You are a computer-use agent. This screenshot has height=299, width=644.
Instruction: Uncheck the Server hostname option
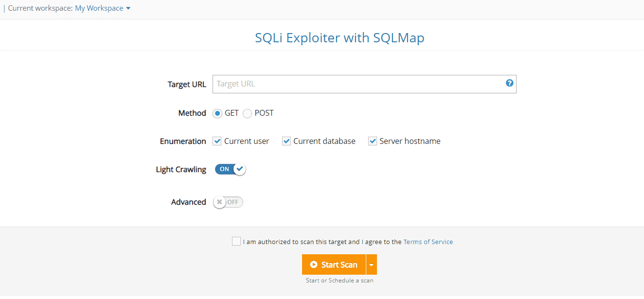[373, 141]
